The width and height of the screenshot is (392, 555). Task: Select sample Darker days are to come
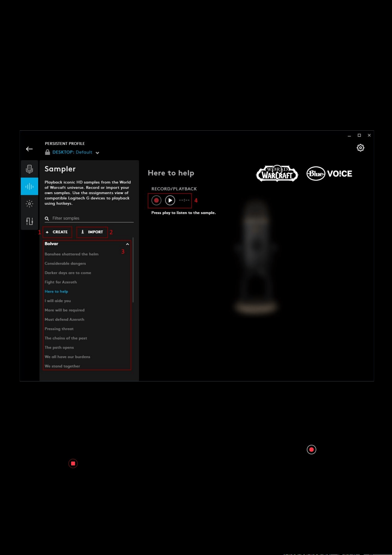tap(68, 273)
